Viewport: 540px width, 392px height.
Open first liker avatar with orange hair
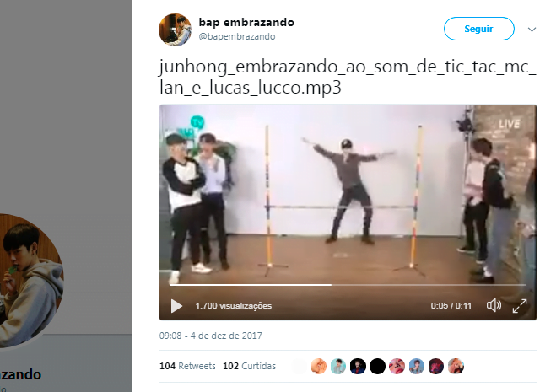tap(319, 366)
